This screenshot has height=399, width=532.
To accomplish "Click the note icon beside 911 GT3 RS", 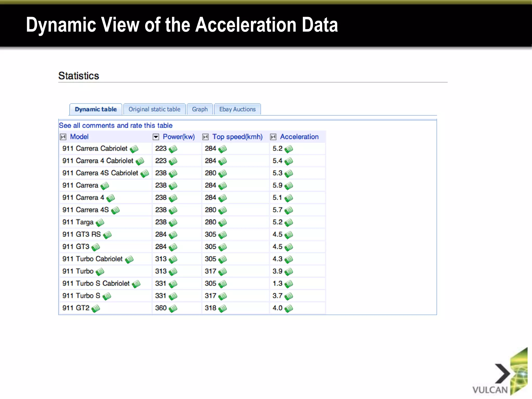I will point(107,235).
